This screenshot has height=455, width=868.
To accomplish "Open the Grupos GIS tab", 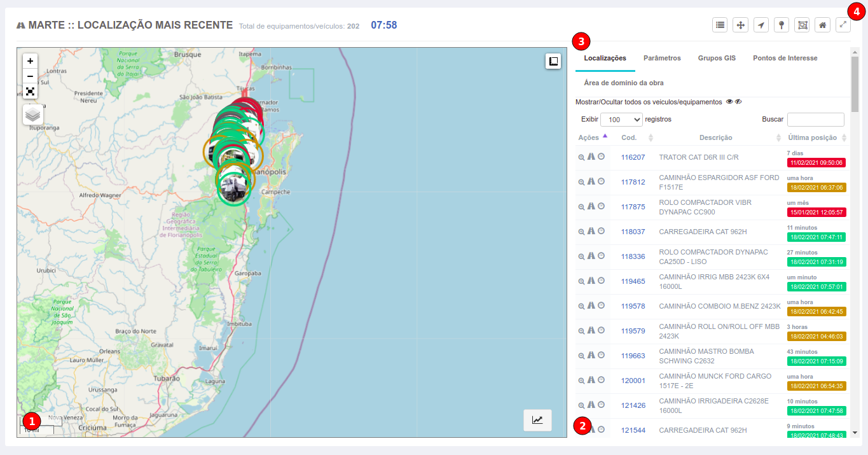I will [717, 58].
